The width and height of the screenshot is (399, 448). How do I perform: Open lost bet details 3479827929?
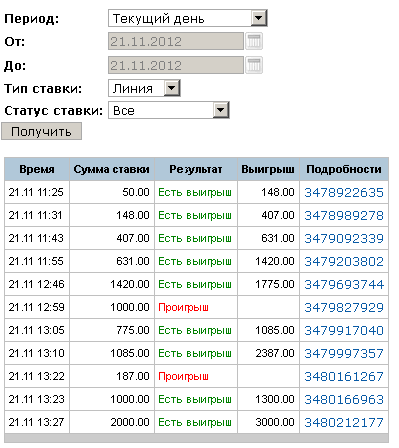click(344, 308)
